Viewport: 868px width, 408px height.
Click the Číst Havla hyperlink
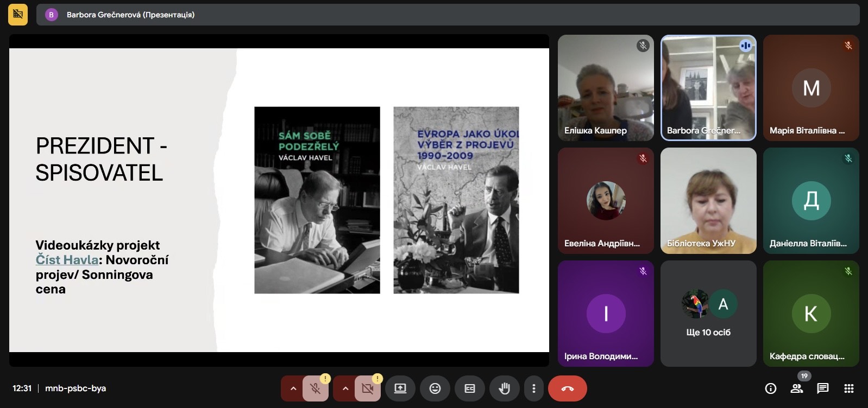click(67, 260)
